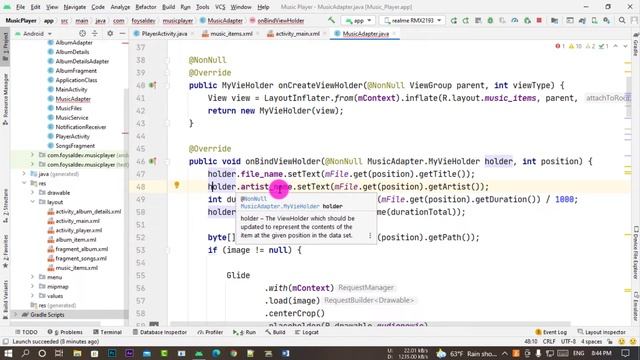Image resolution: width=640 pixels, height=360 pixels.
Task: Click the Make Project hammer icon
Action: pos(331,20)
